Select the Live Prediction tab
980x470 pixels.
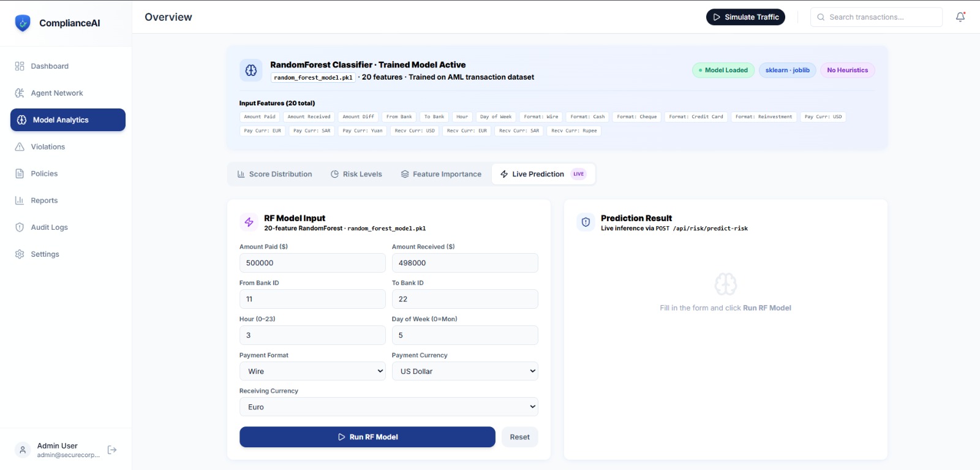(x=543, y=174)
